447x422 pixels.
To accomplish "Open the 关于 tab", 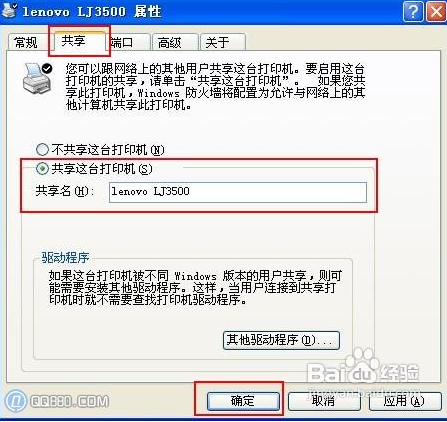I will [x=223, y=42].
